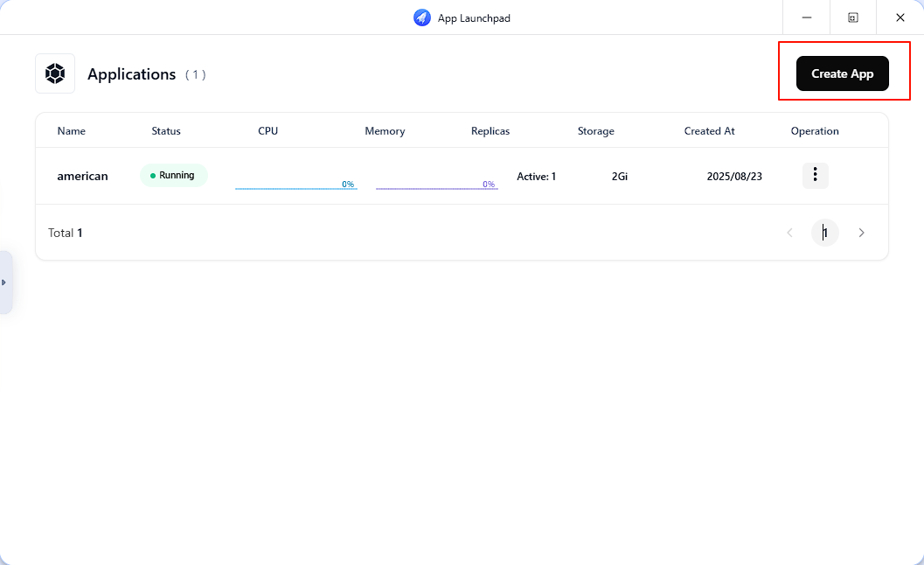Click the CPU usage graph for american

[295, 184]
